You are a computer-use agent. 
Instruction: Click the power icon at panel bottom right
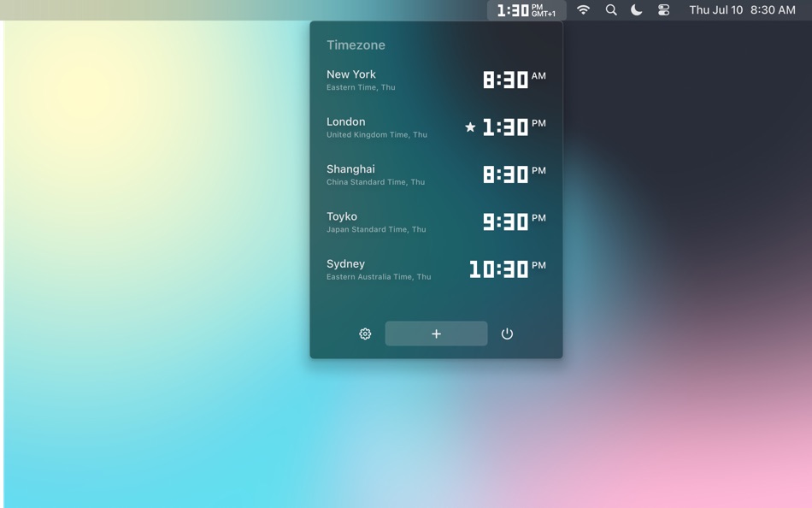508,334
